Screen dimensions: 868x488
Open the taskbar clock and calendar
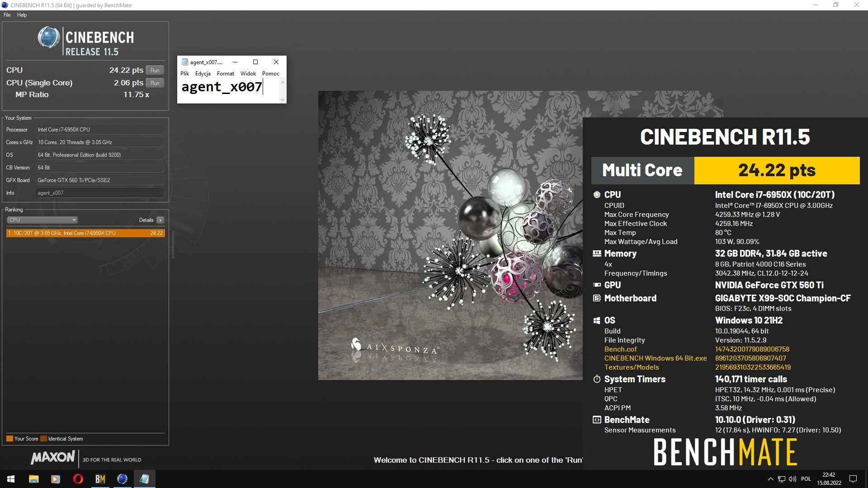pos(829,479)
